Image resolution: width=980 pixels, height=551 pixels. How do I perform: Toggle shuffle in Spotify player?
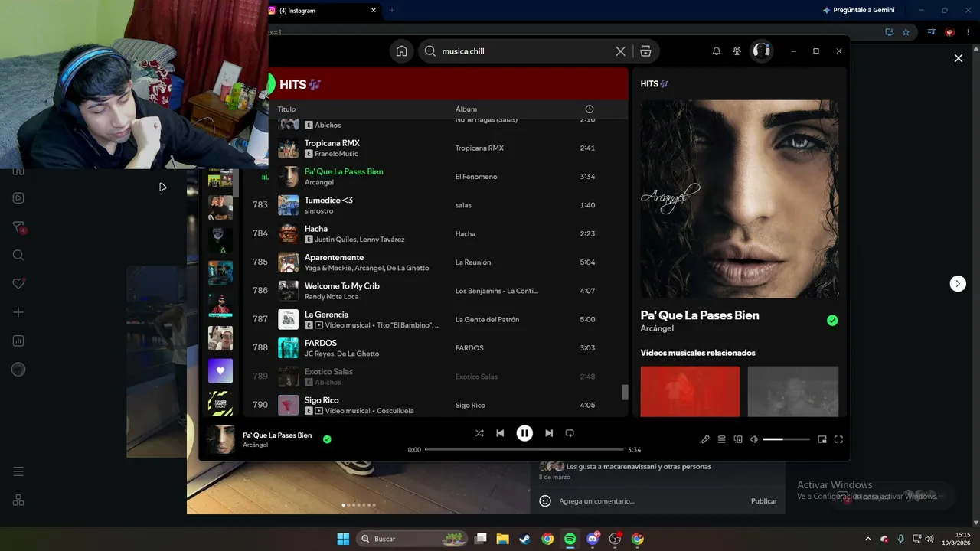click(479, 433)
